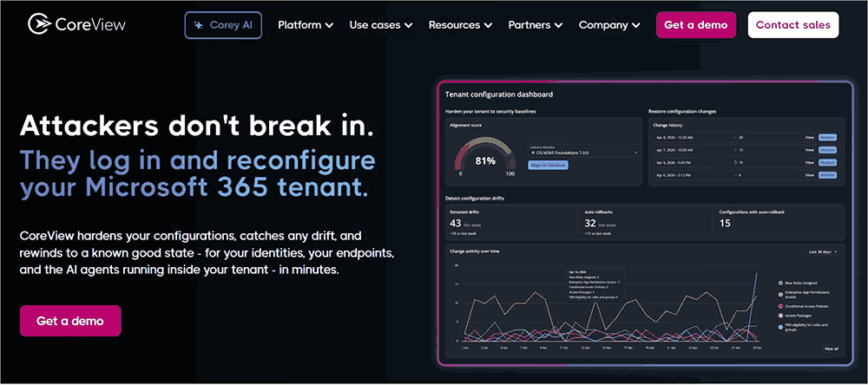Expand the Platform menu
Screen dimensions: 868x385
tap(306, 25)
